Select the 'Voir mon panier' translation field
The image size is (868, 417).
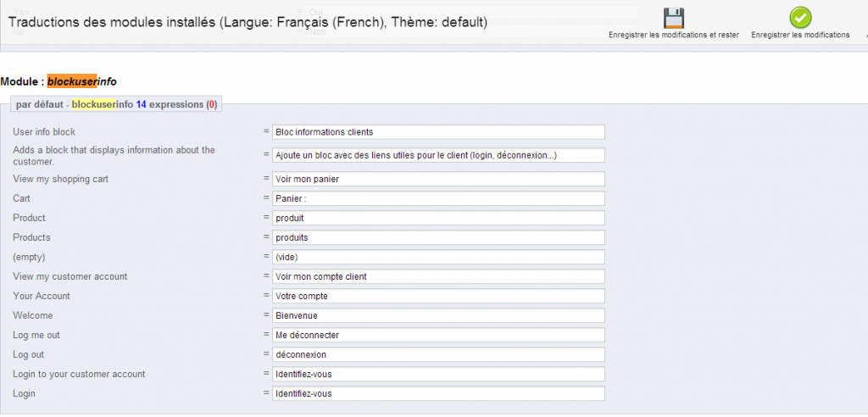pos(438,179)
